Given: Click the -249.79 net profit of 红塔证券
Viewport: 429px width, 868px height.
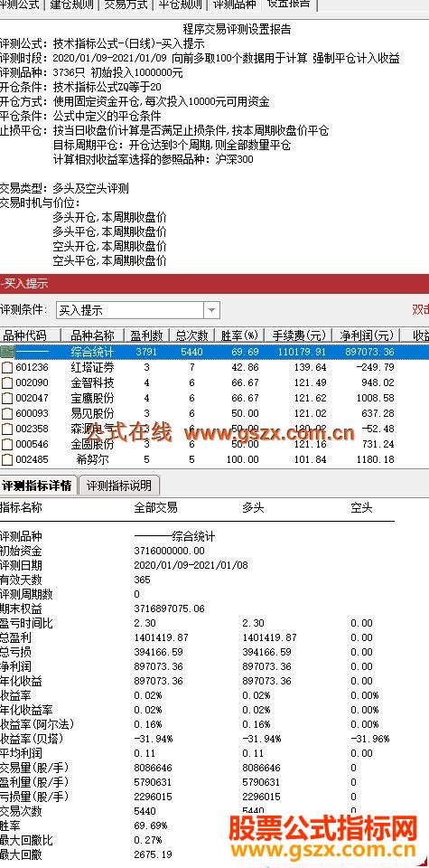Looking at the screenshot, I should [x=376, y=368].
